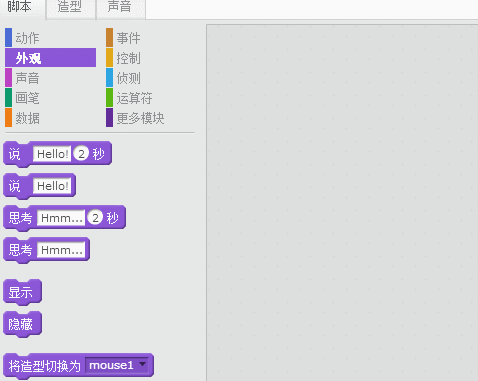Open the mouse1 costume dropdown
This screenshot has height=381, width=478.
[116, 365]
